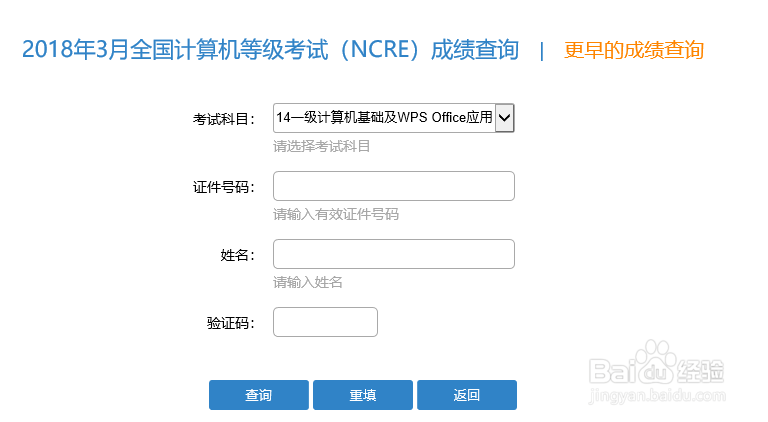The height and width of the screenshot is (422, 768).
Task: Open the 更早的成绩查询 link
Action: (x=634, y=50)
